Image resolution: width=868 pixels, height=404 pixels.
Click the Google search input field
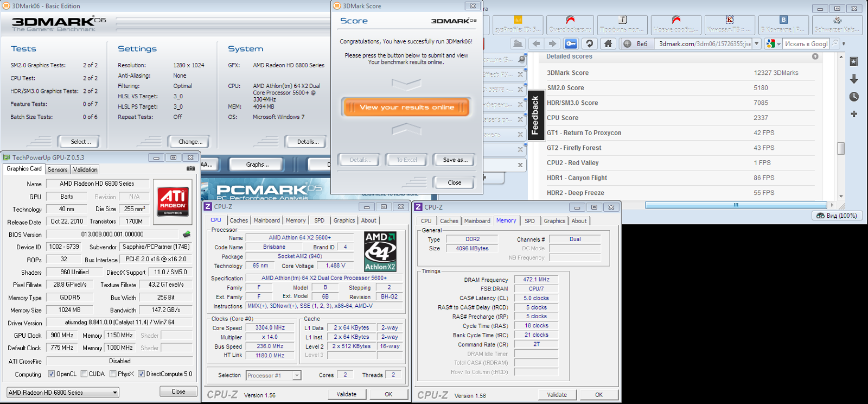pos(806,43)
